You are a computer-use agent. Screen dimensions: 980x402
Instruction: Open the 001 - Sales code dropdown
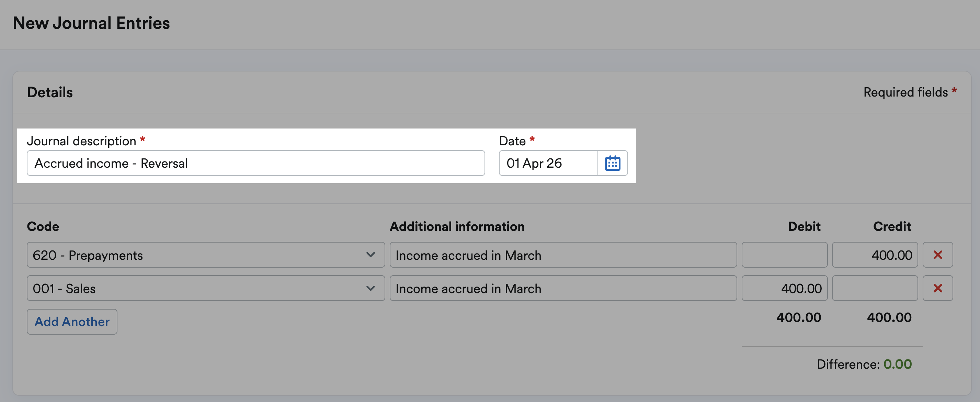click(x=206, y=288)
